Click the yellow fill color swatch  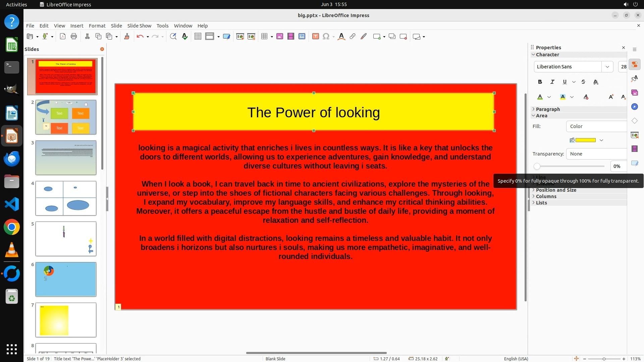(585, 140)
